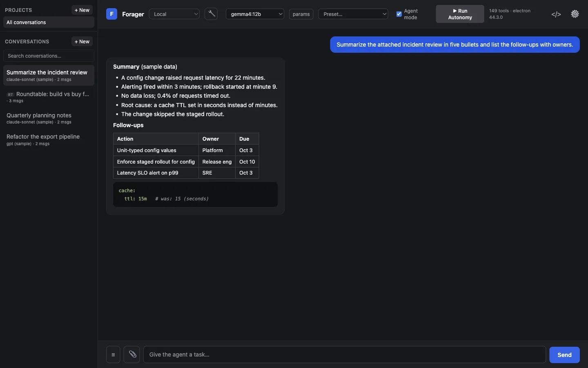Select All conversations
The image size is (588, 368).
49,22
